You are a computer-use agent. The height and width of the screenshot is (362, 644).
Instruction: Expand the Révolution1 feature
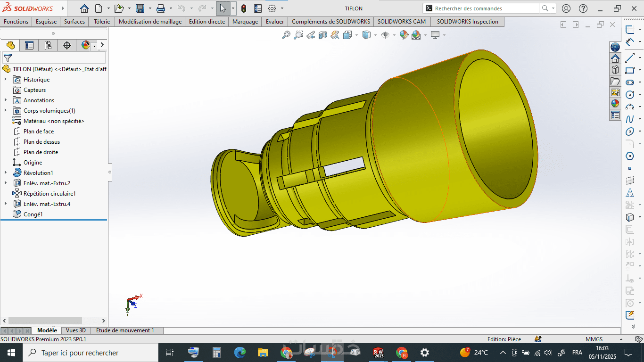coord(6,173)
